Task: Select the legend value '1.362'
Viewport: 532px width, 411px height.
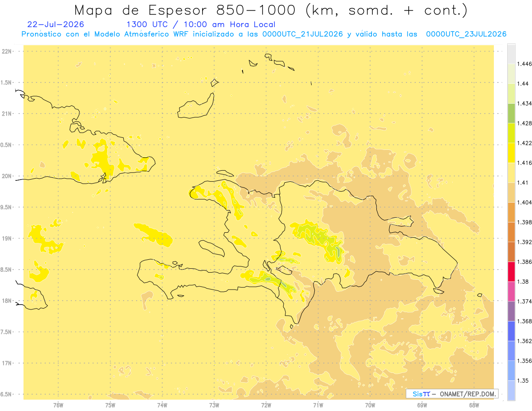Action: 524,341
